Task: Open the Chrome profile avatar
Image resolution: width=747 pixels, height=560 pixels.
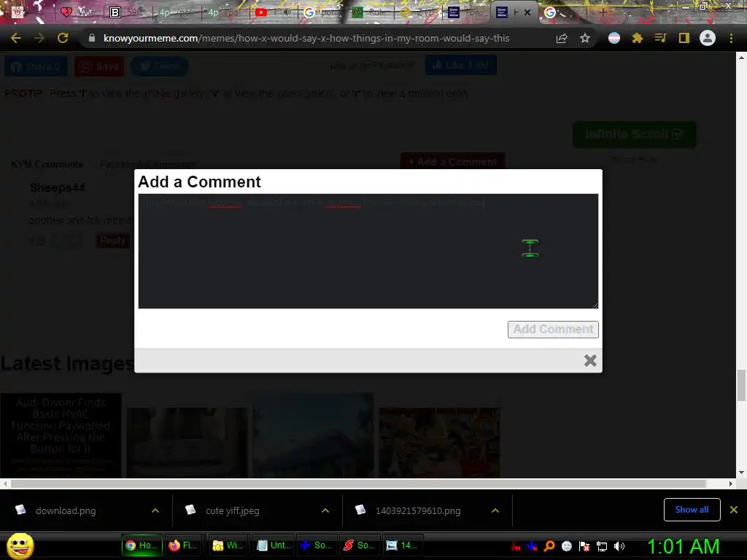Action: [708, 38]
